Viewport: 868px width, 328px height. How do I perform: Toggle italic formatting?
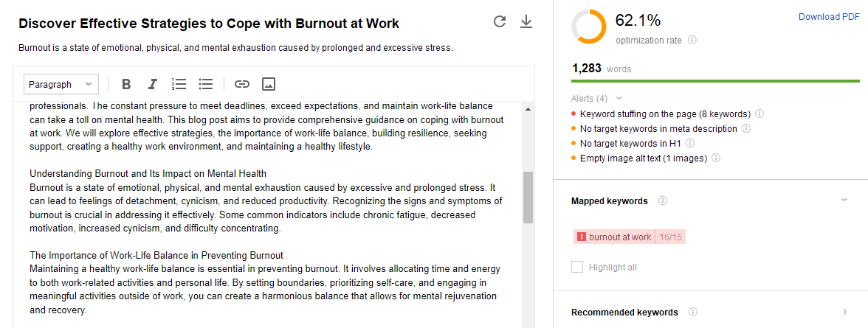pos(153,84)
